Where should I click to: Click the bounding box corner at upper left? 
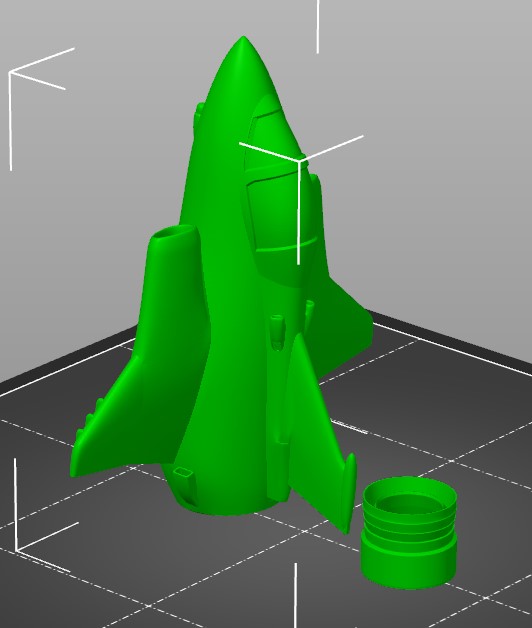pyautogui.click(x=10, y=72)
